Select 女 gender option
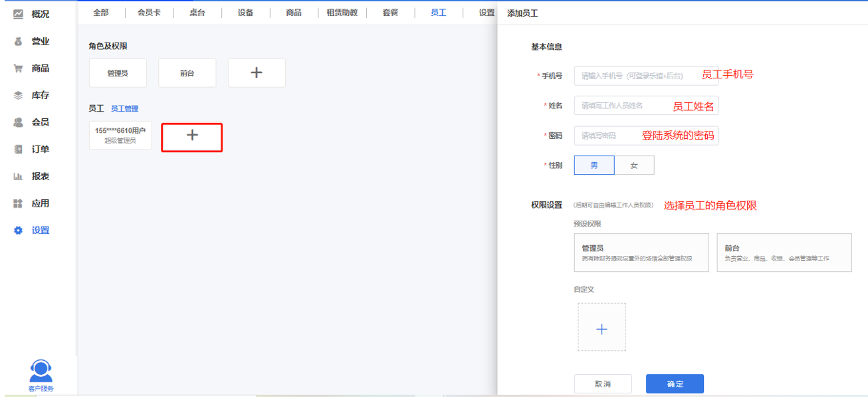 click(634, 165)
